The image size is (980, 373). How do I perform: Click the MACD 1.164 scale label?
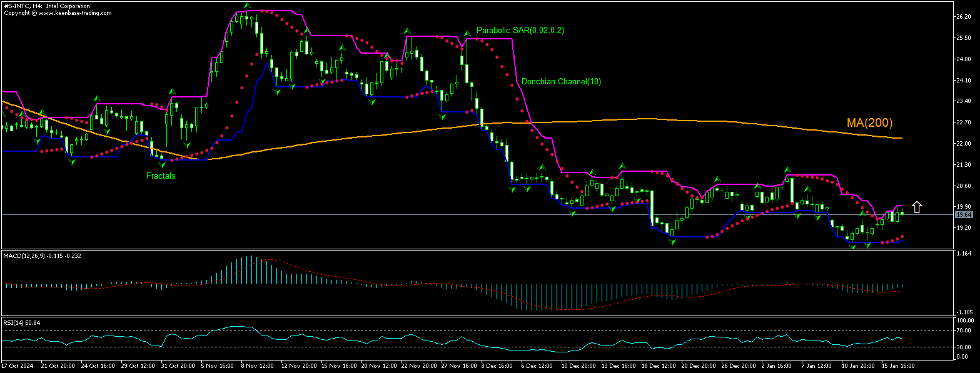click(962, 254)
